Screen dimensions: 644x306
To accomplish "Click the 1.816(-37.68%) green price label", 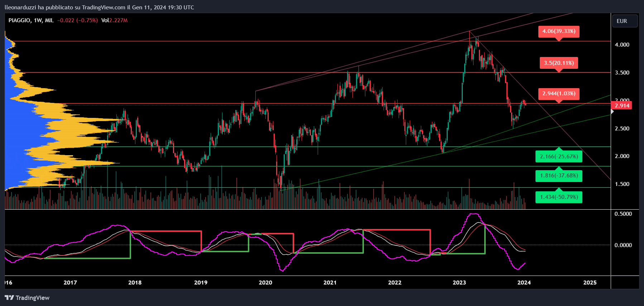I will pyautogui.click(x=559, y=176).
